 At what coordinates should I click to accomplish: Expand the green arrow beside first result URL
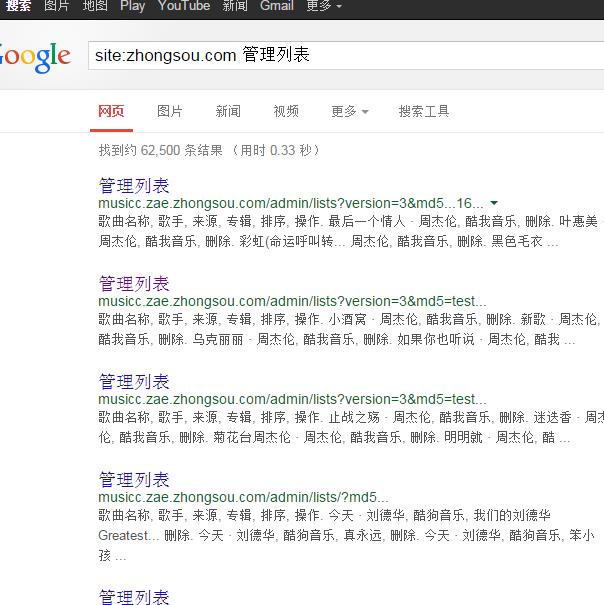point(494,203)
